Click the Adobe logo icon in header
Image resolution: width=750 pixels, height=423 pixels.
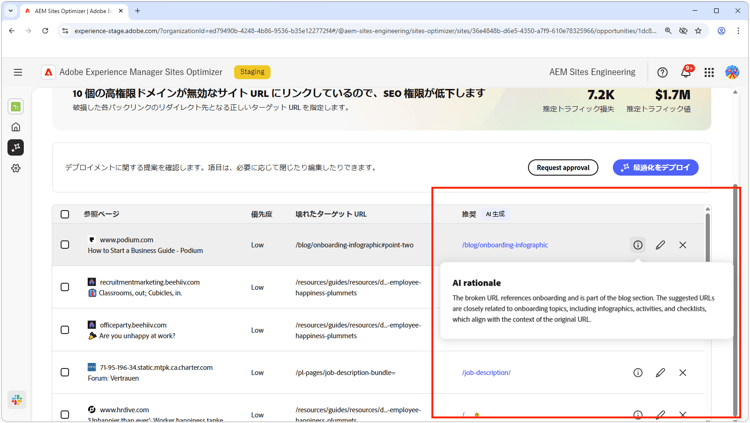pyautogui.click(x=48, y=72)
